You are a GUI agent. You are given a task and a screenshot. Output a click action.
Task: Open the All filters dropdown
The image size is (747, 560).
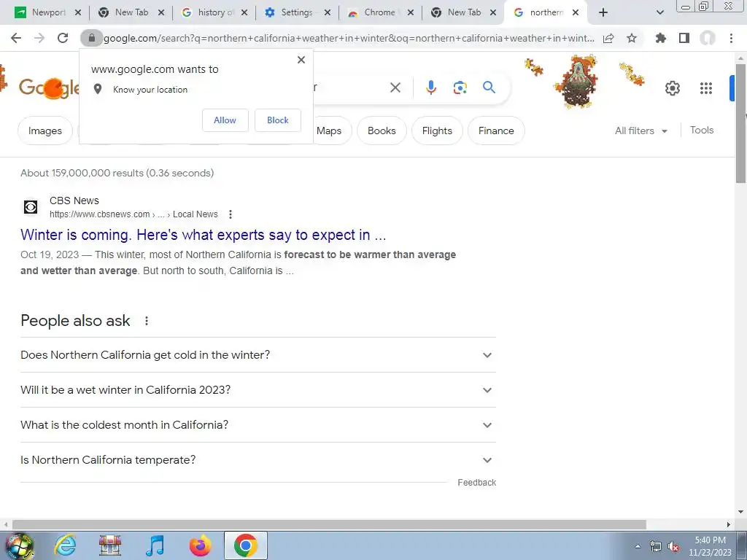click(x=640, y=131)
